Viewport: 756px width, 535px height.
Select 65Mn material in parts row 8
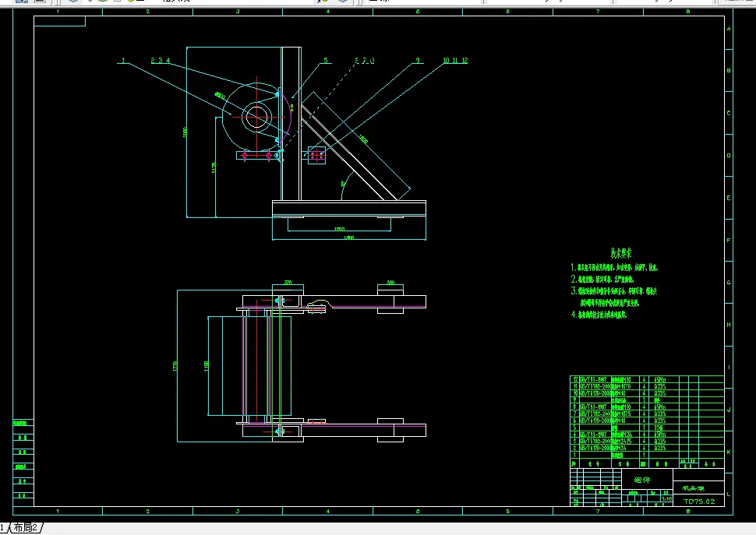[x=660, y=407]
